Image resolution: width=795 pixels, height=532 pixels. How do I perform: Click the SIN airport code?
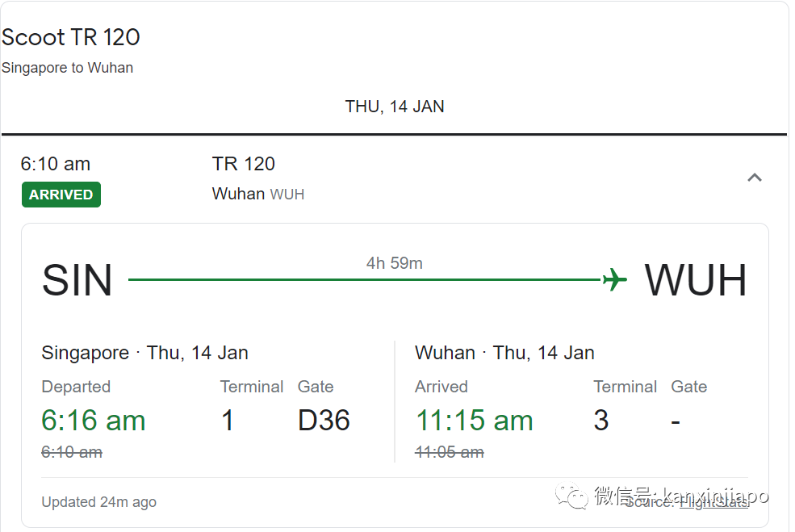pos(77,281)
